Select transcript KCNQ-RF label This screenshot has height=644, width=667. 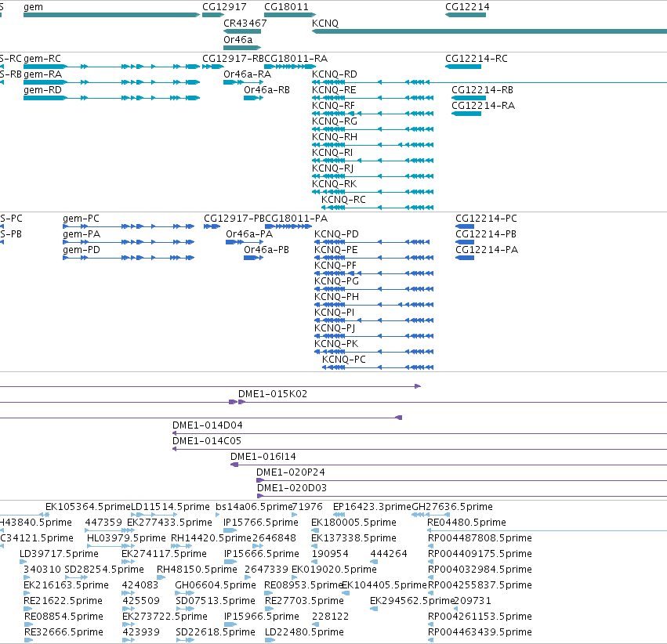[x=333, y=106]
